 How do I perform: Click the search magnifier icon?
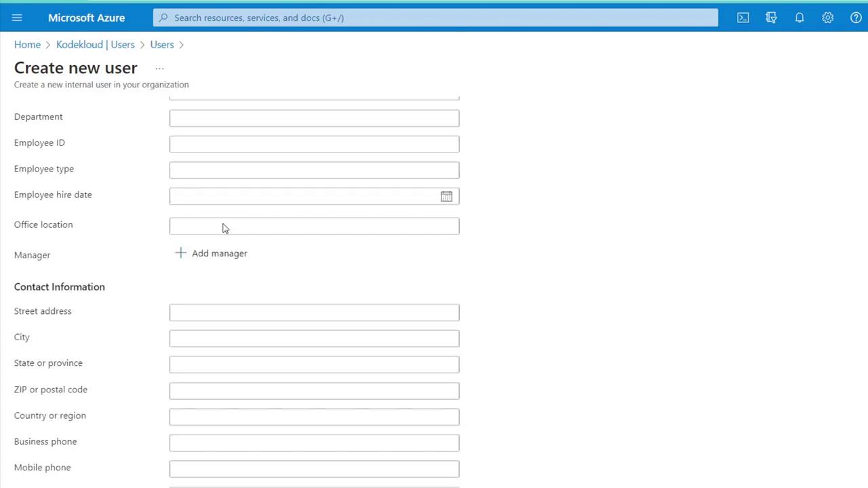163,18
